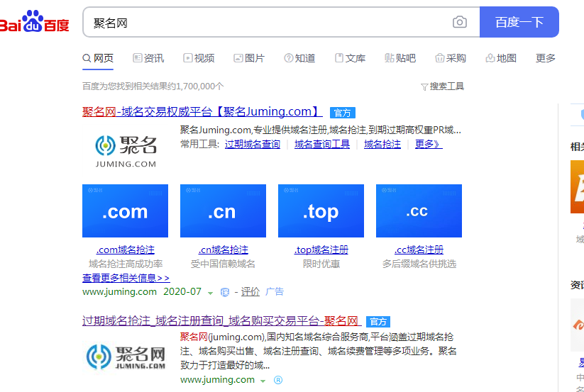Open camera image search icon
The image size is (584, 392).
point(460,22)
